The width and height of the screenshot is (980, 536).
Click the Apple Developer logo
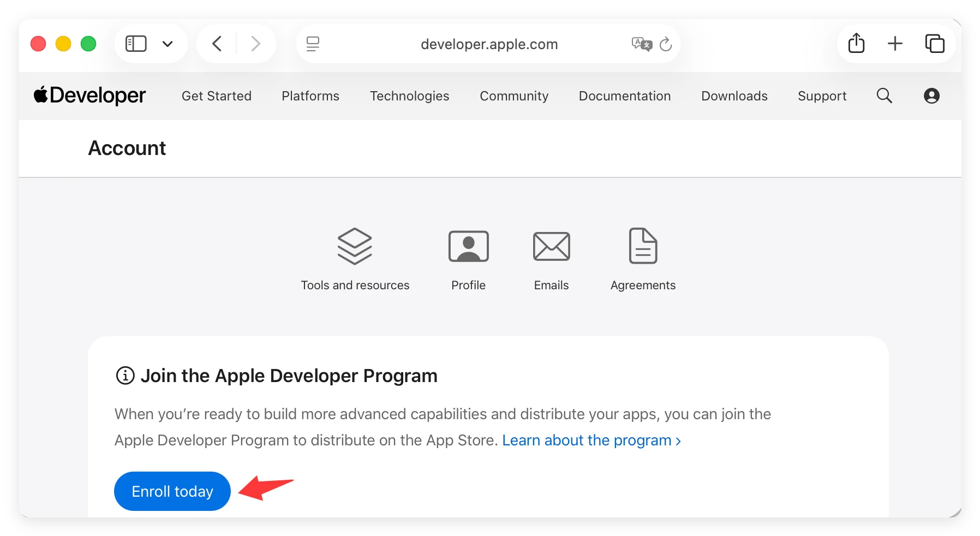pyautogui.click(x=90, y=96)
